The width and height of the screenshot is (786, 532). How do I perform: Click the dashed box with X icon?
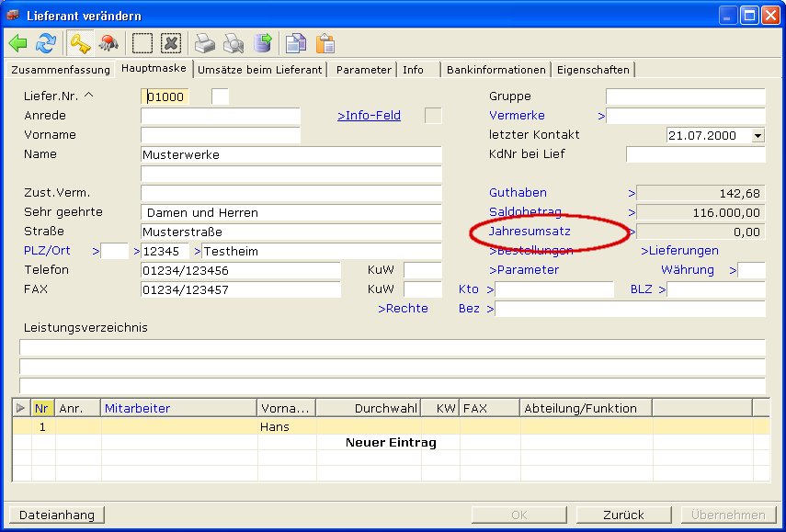coord(171,43)
